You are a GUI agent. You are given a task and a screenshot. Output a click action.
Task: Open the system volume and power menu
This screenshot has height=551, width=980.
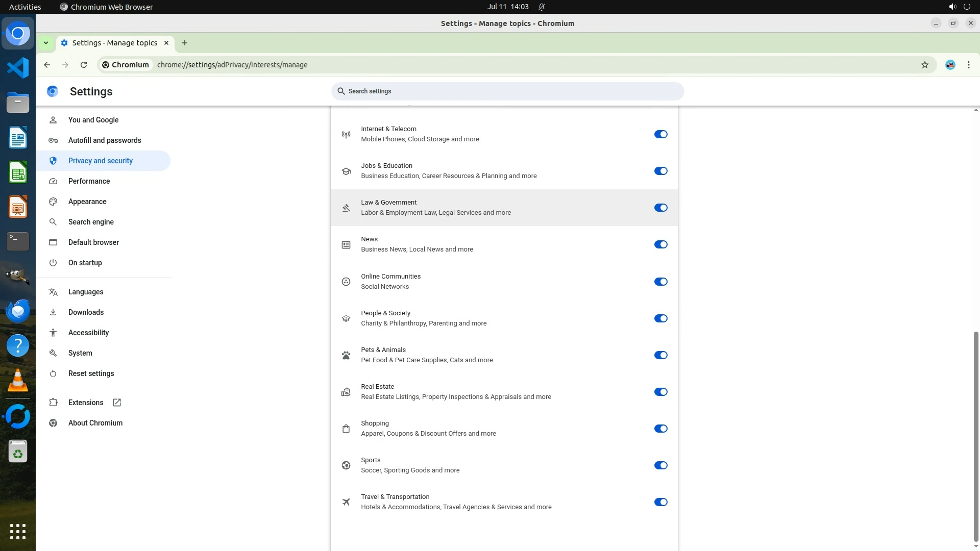coord(959,7)
